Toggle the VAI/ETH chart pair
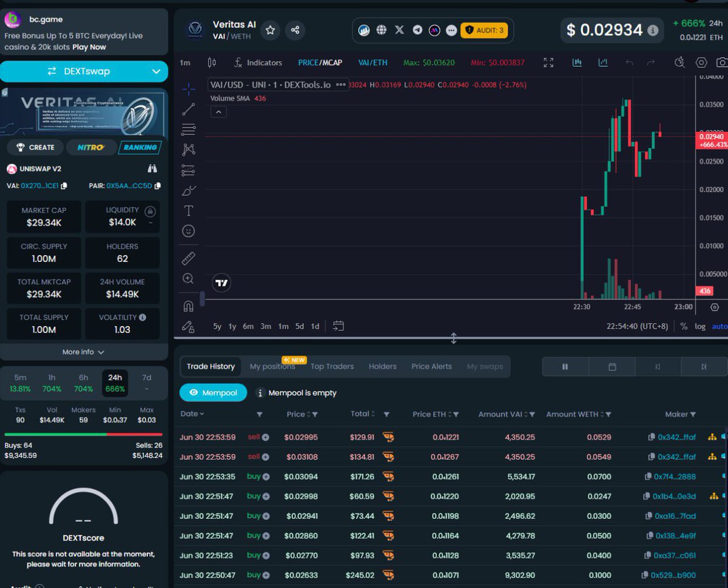Image resolution: width=728 pixels, height=588 pixels. (372, 62)
